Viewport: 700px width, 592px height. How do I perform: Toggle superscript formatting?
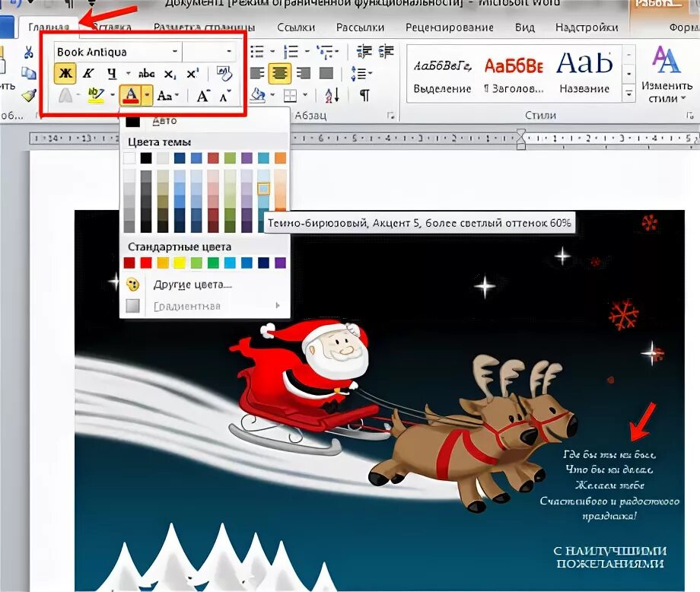click(192, 73)
